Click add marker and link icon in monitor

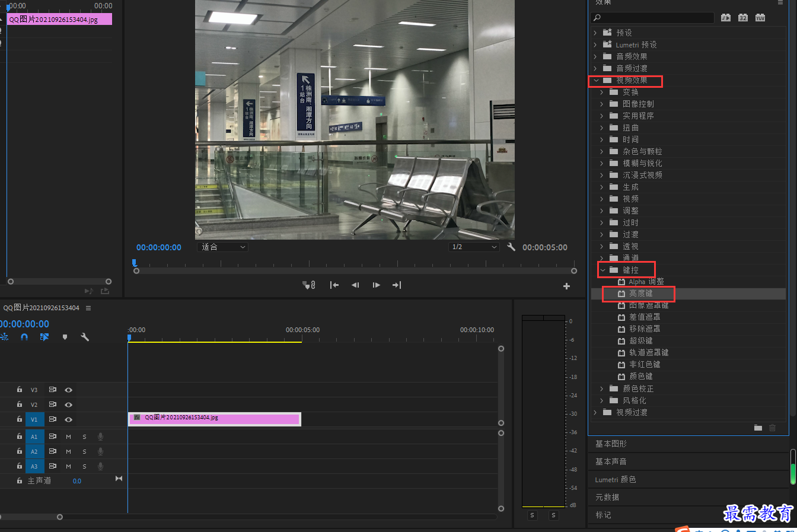tap(309, 285)
